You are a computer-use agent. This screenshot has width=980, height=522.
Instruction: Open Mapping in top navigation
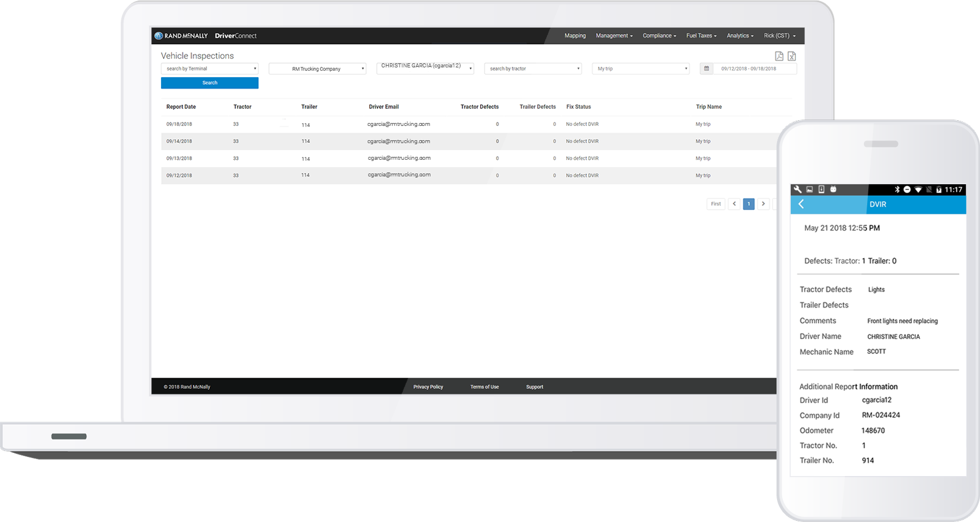point(575,36)
